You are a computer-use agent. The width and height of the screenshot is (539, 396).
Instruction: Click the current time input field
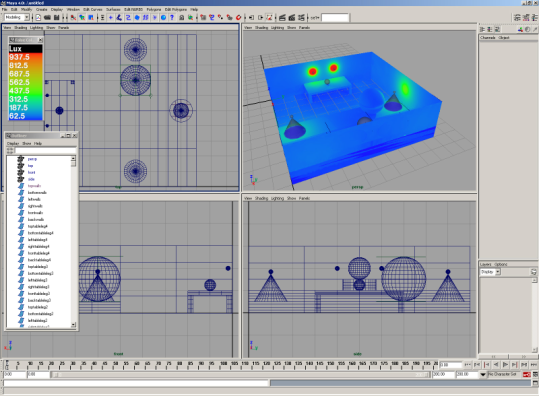[x=451, y=365]
